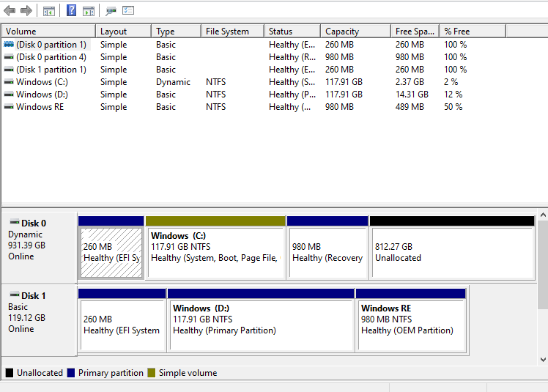548x392 pixels.
Task: Click the '2 %' free cell
Action: (451, 82)
